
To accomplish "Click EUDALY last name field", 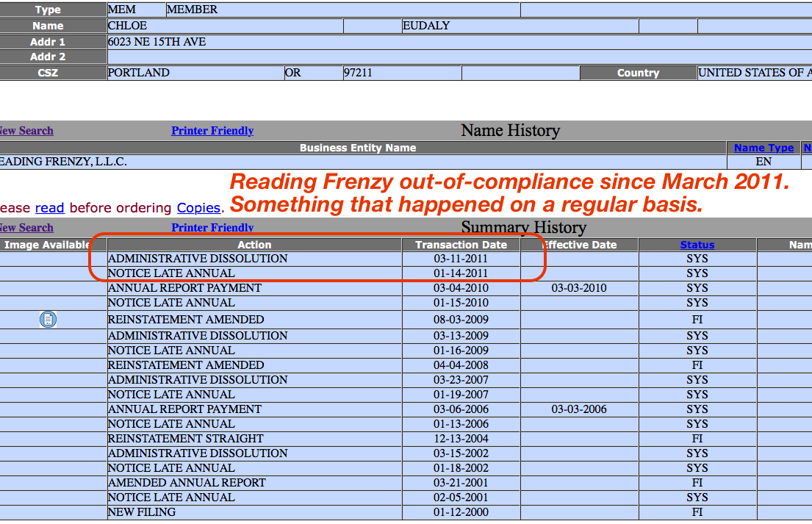I will (520, 26).
